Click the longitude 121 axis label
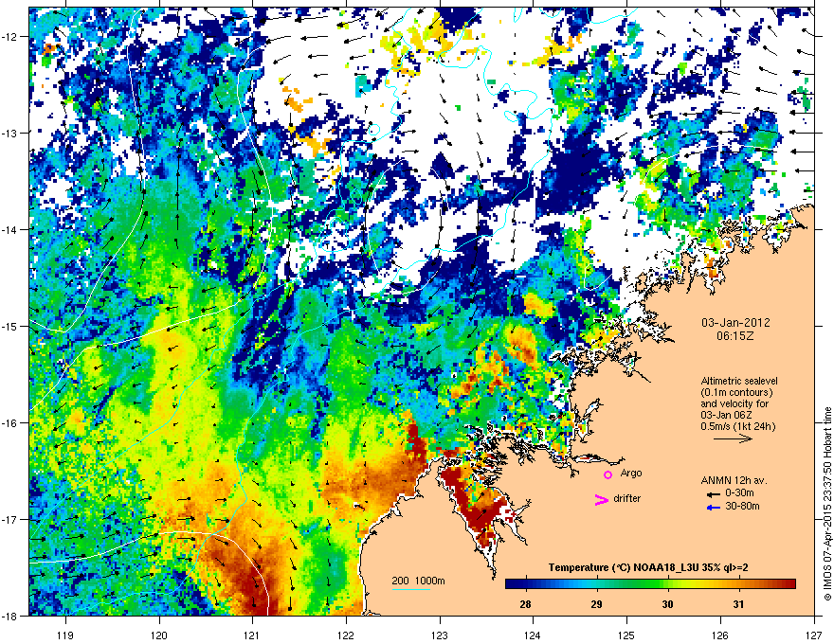 point(252,635)
